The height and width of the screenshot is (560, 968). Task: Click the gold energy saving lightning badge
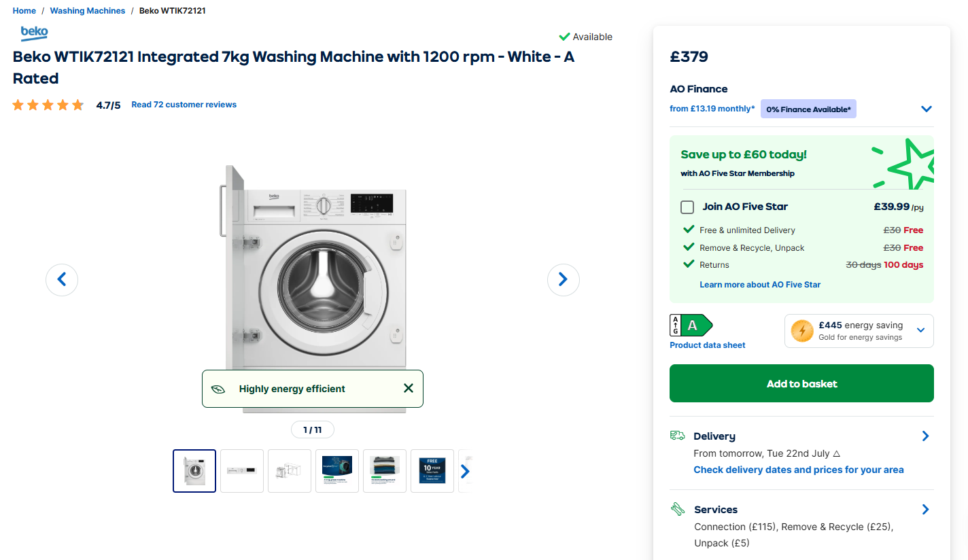[x=802, y=331]
